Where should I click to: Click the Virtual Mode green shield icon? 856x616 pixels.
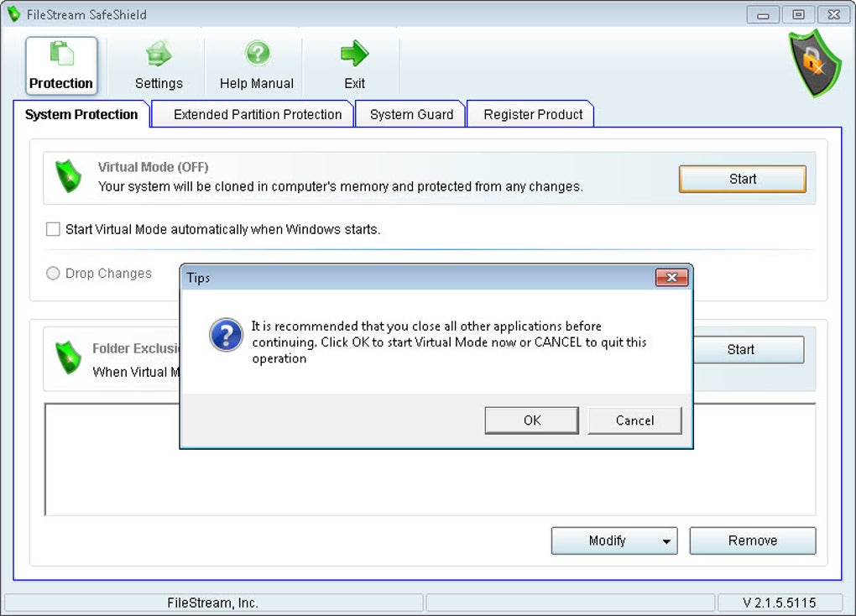[69, 176]
